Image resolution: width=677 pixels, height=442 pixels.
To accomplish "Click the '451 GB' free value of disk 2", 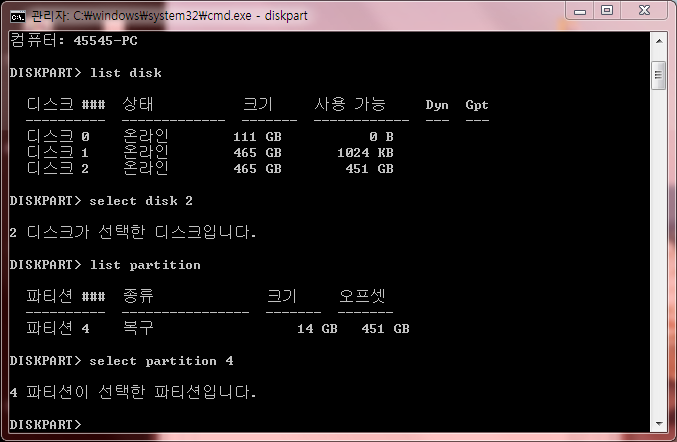I will [x=369, y=169].
